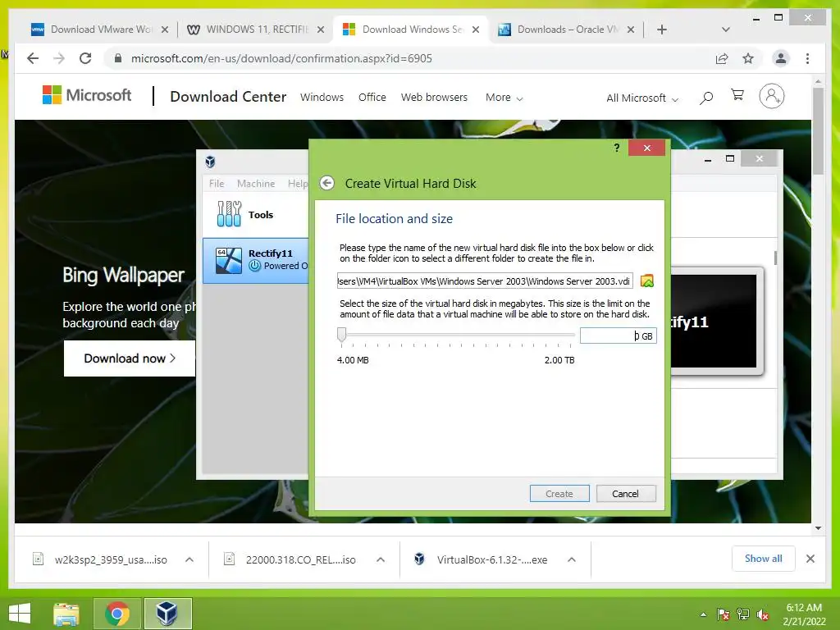Reload the current page
The image size is (840, 630).
click(x=85, y=58)
